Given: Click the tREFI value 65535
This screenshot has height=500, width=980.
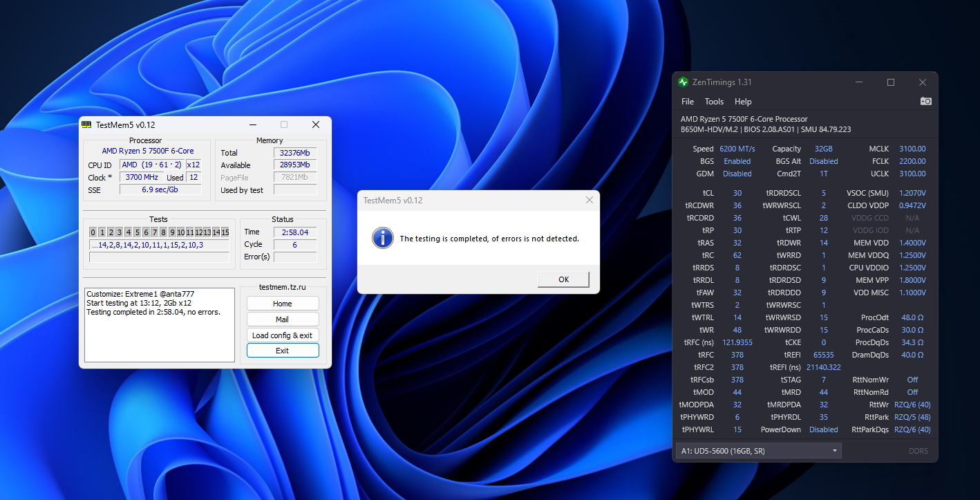Looking at the screenshot, I should pyautogui.click(x=824, y=355).
